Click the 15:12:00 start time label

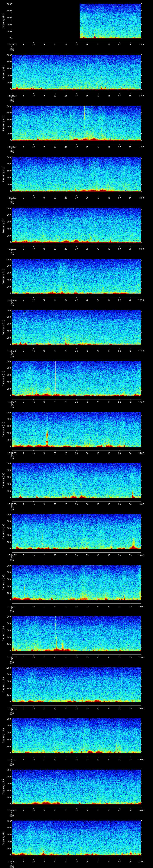12,453
